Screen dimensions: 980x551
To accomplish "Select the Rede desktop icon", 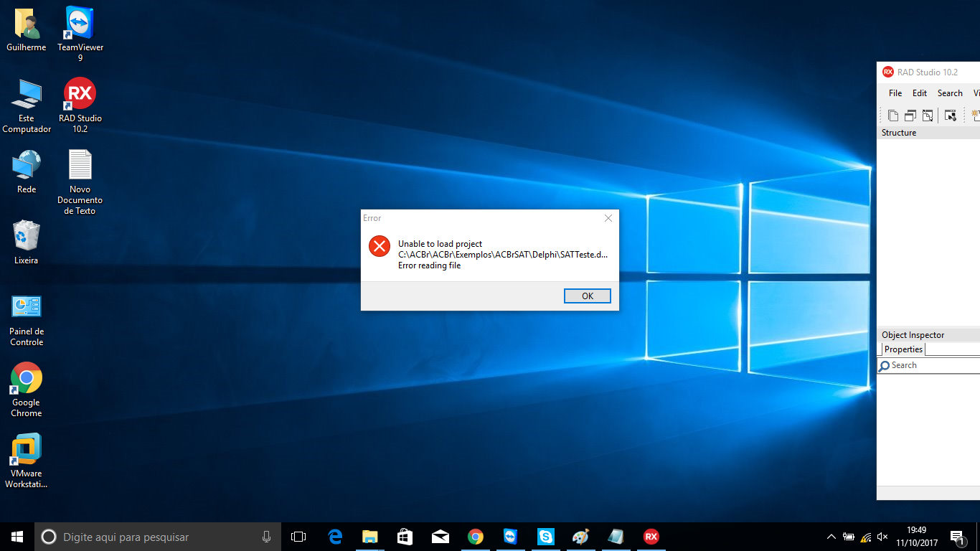I will coord(27,171).
